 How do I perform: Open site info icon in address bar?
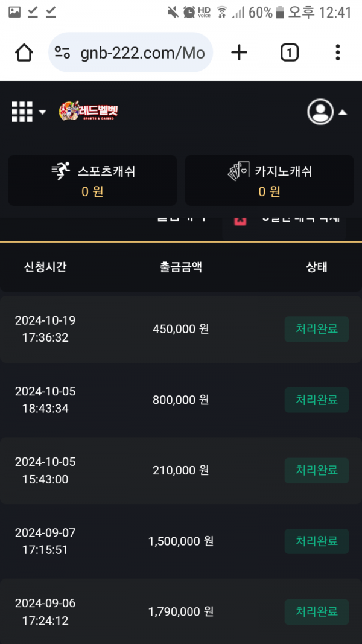[62, 53]
